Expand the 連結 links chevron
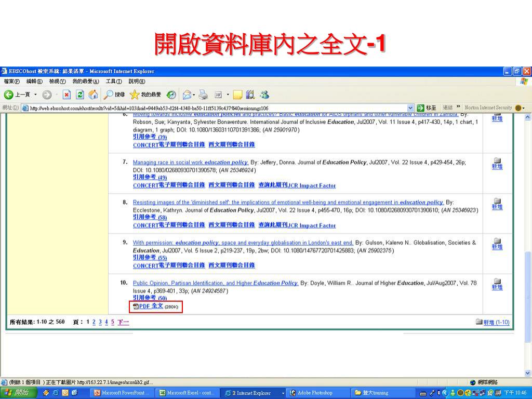 (458, 107)
